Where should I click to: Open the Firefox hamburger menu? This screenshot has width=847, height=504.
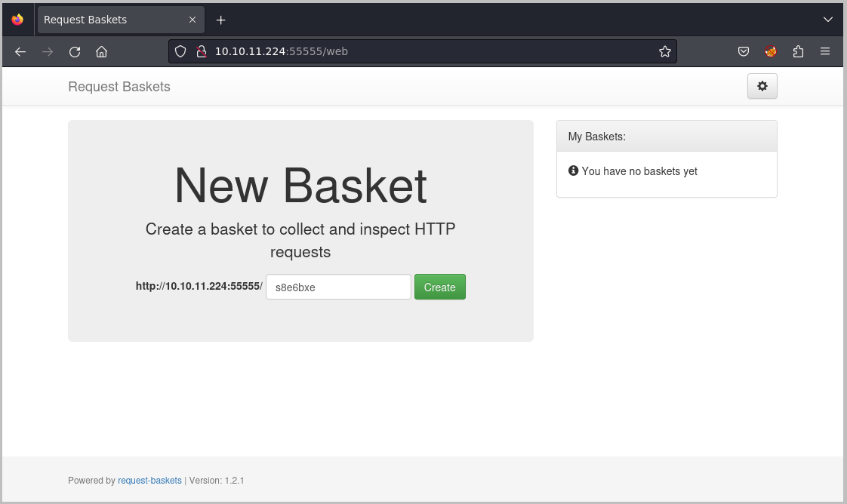[825, 51]
